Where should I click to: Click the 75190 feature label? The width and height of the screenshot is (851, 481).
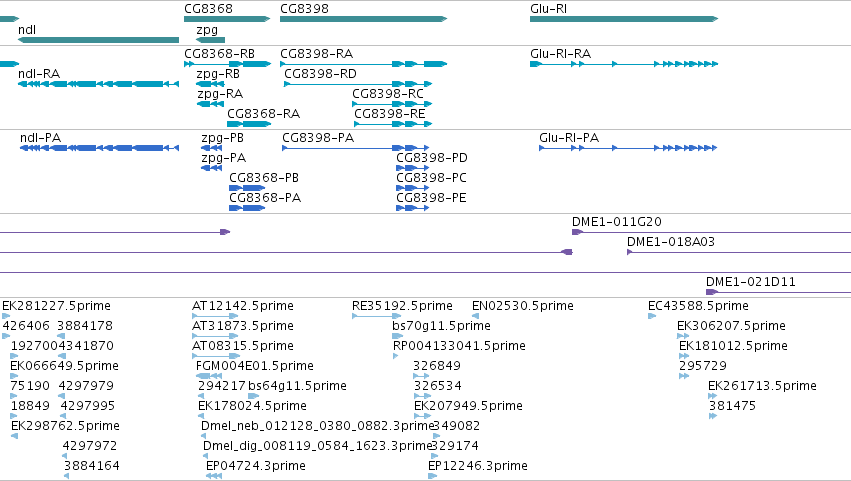[x=30, y=387]
